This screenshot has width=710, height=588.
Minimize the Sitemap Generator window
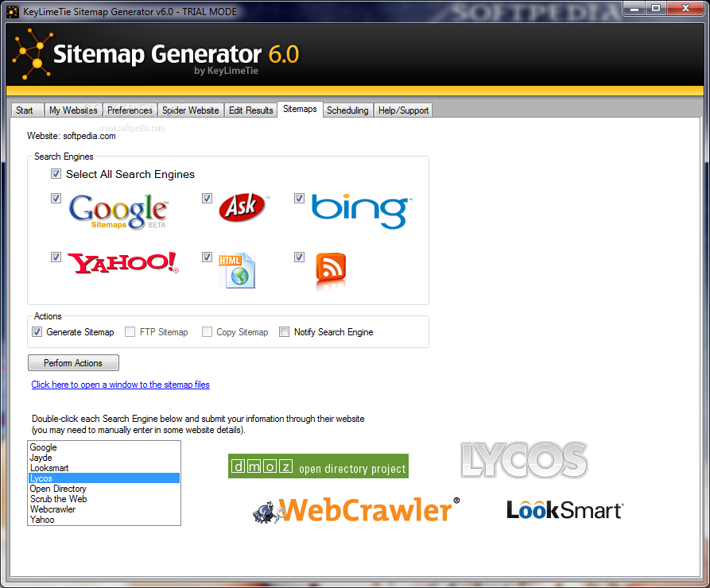(634, 9)
